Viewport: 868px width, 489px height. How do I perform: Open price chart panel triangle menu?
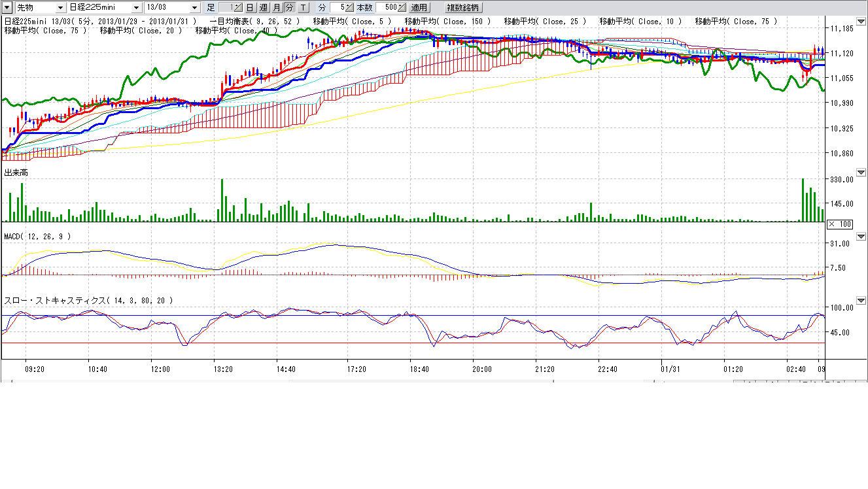click(x=861, y=21)
